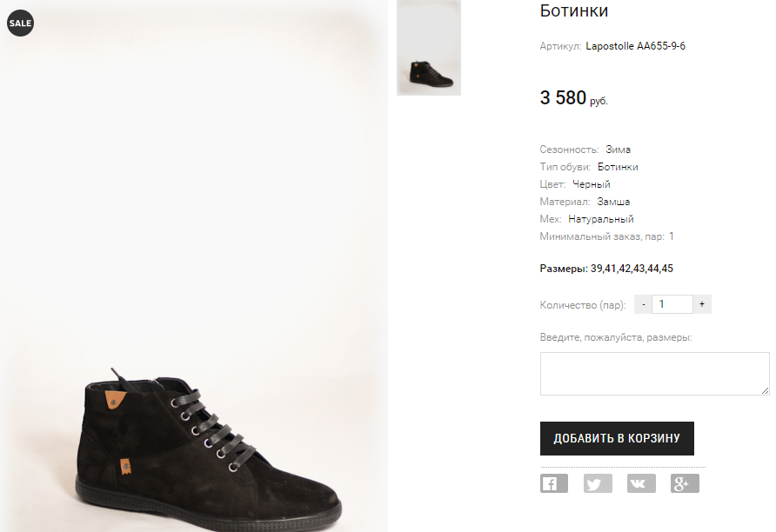Share the boots on Twitter
The height and width of the screenshot is (532, 776).
point(598,484)
